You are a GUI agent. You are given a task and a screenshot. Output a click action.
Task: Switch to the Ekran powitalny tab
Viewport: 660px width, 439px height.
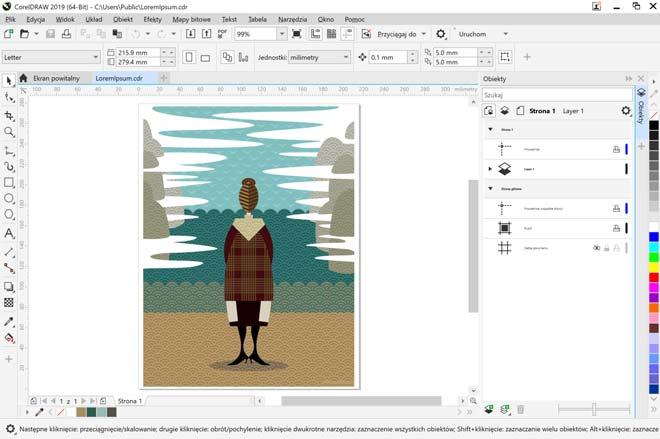pos(56,78)
